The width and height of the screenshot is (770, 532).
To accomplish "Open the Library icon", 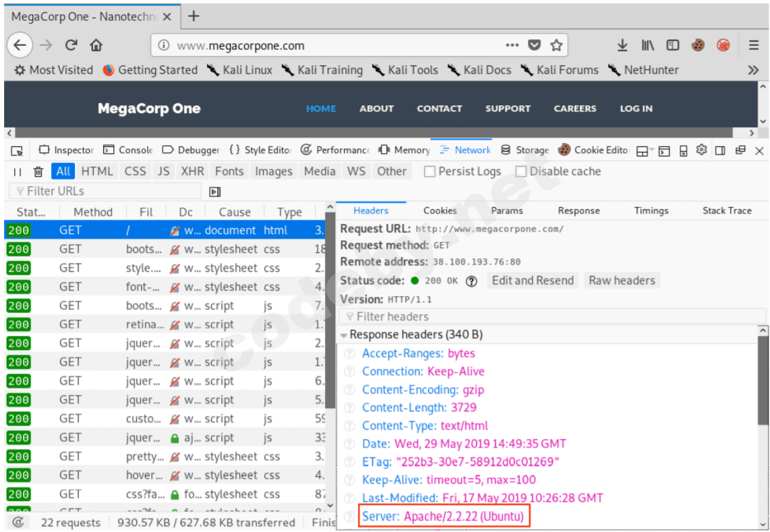I will click(x=648, y=45).
